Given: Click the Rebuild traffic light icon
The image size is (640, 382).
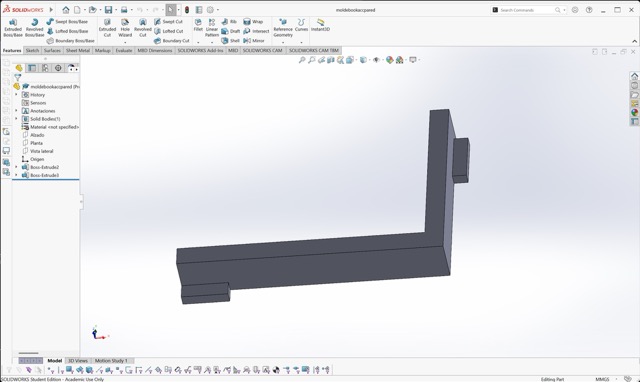Looking at the screenshot, I should pos(187,10).
